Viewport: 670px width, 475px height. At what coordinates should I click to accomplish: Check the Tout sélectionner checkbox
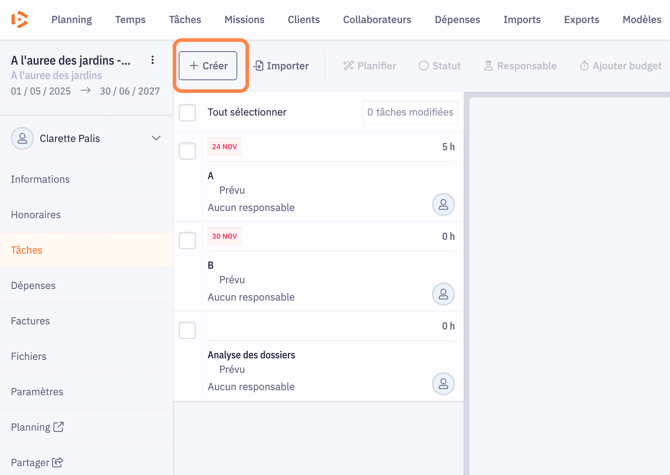tap(187, 113)
